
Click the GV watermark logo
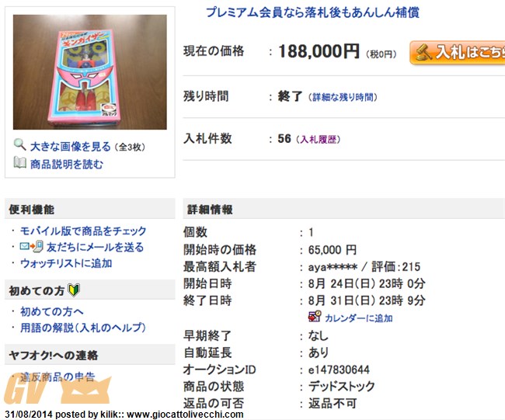pos(57,390)
